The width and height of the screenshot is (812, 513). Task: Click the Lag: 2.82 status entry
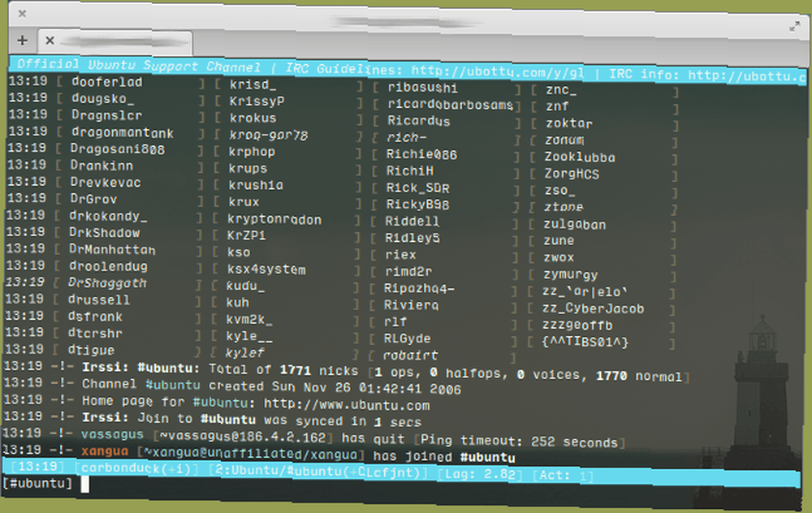pyautogui.click(x=480, y=474)
